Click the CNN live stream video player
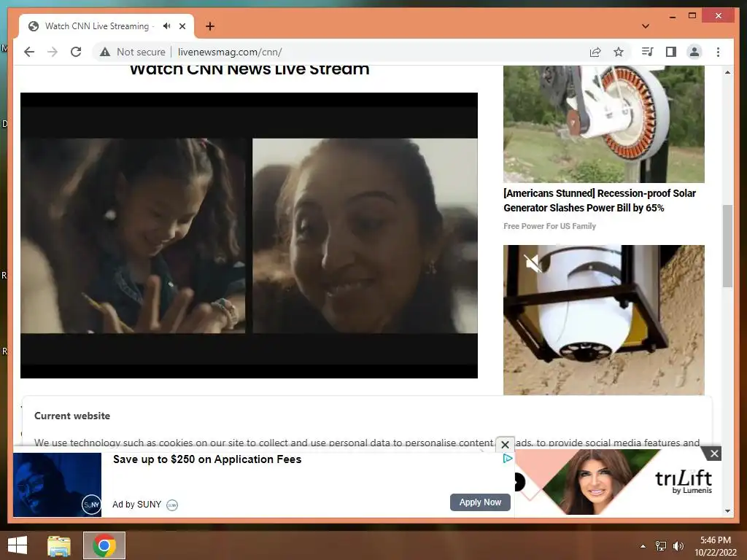 click(249, 236)
